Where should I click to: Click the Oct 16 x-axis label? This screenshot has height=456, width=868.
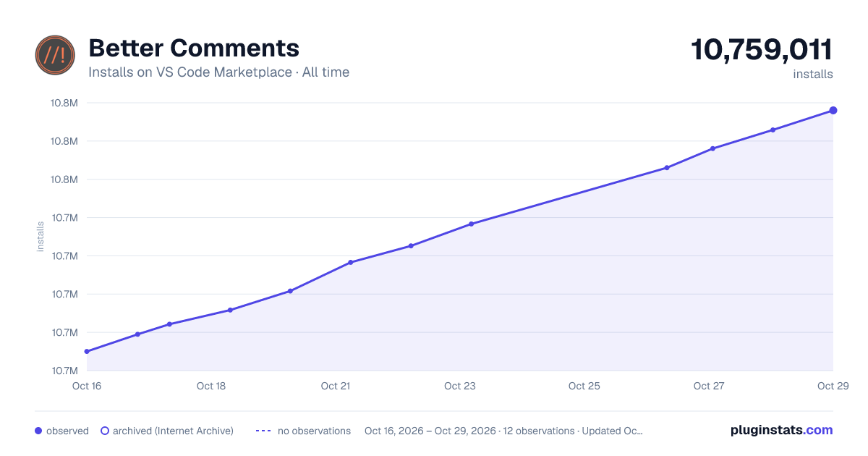coord(87,386)
